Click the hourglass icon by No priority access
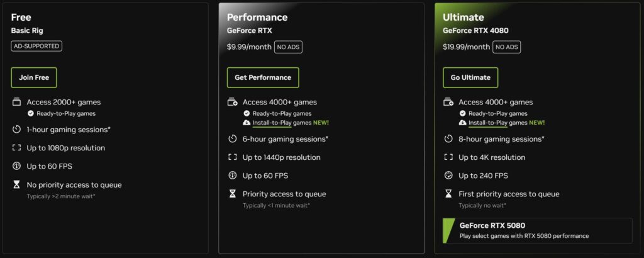The image size is (644, 258). [17, 185]
